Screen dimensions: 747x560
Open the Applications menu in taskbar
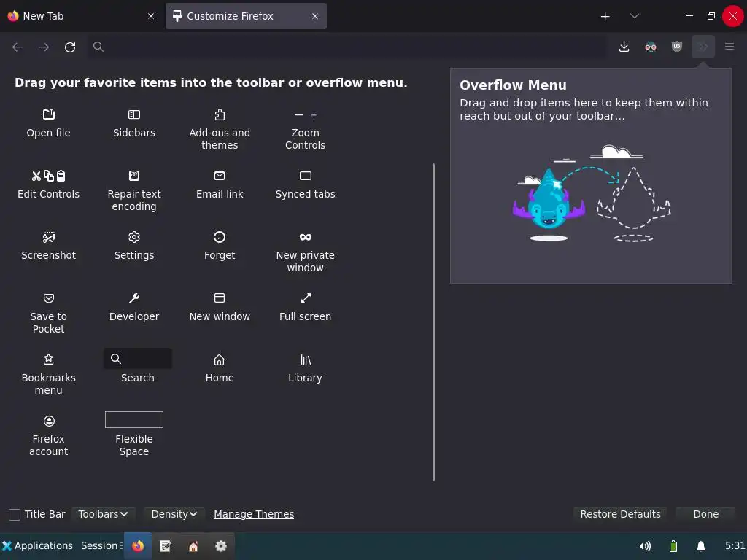click(x=38, y=545)
